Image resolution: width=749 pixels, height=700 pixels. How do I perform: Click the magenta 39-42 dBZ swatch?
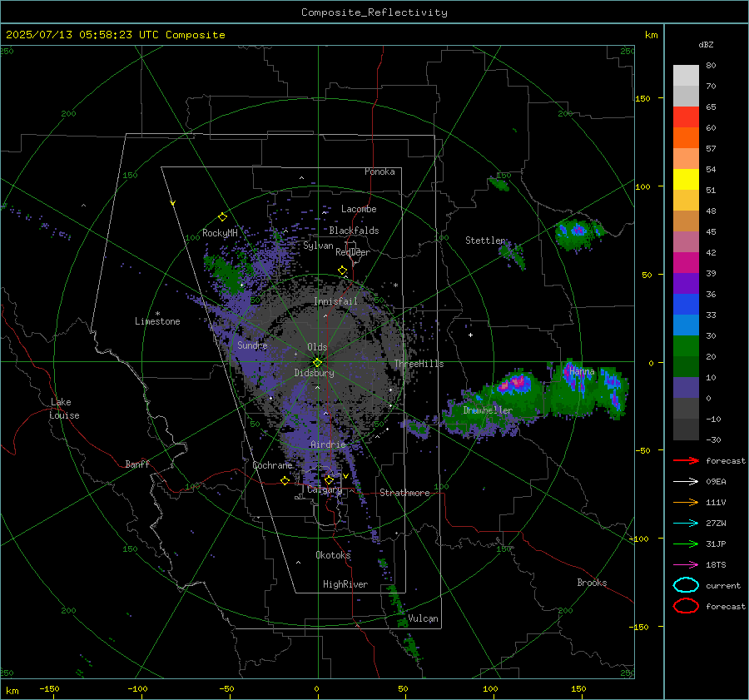click(x=686, y=262)
